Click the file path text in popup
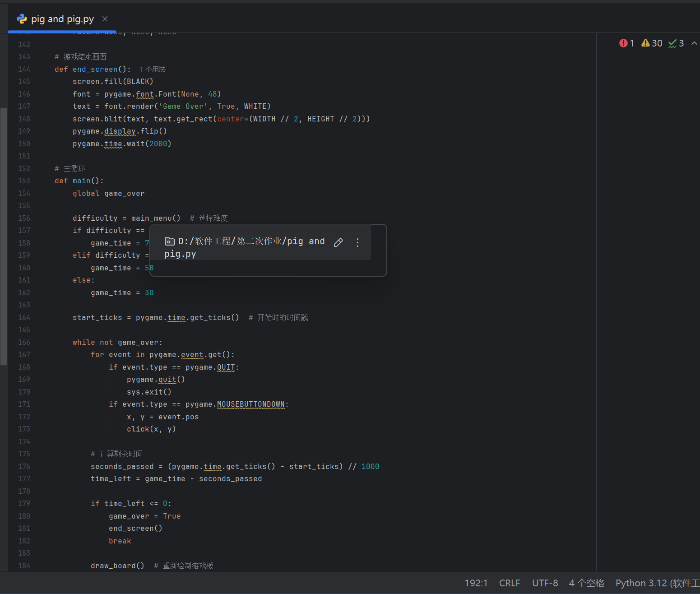This screenshot has height=594, width=700. (244, 247)
